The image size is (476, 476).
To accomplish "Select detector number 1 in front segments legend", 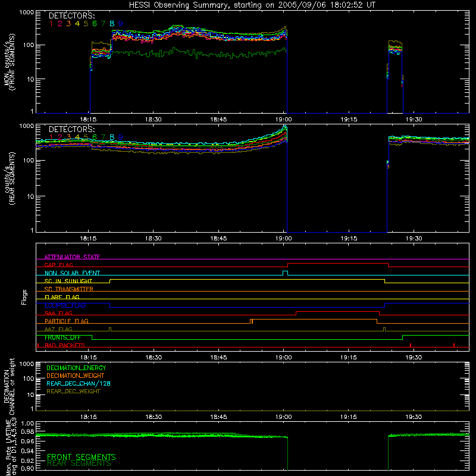I will tap(51, 24).
